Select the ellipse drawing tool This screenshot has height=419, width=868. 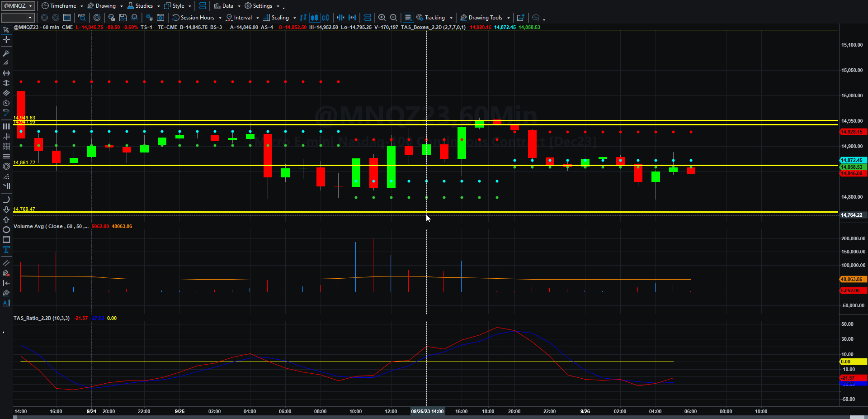tap(6, 230)
